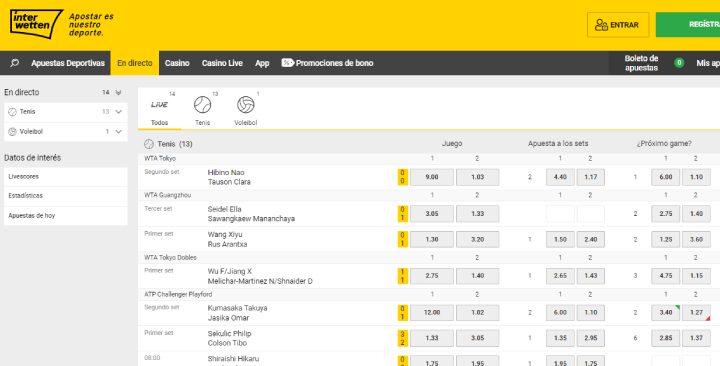Select 4.40 set bet Hibino match
The width and height of the screenshot is (720, 366).
point(560,177)
